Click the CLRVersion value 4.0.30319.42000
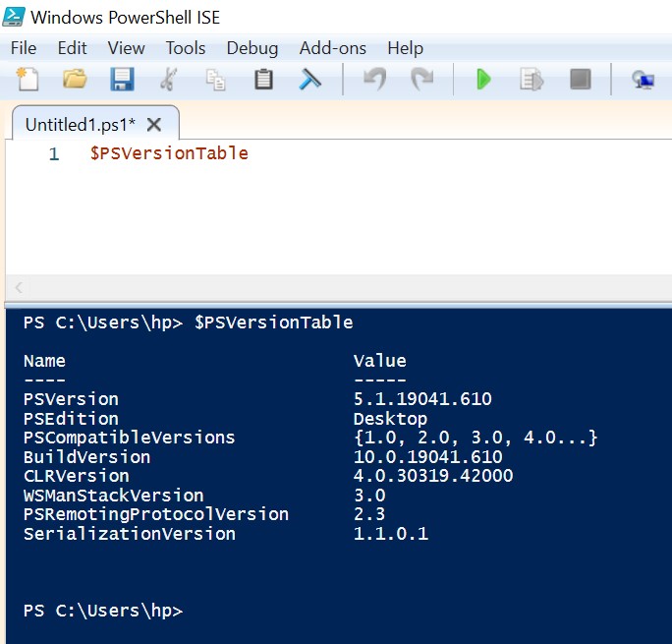 433,476
